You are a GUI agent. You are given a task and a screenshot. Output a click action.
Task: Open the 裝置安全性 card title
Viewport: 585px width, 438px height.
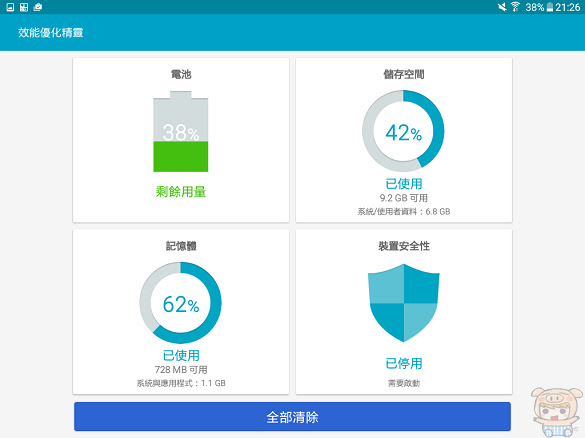click(x=404, y=246)
